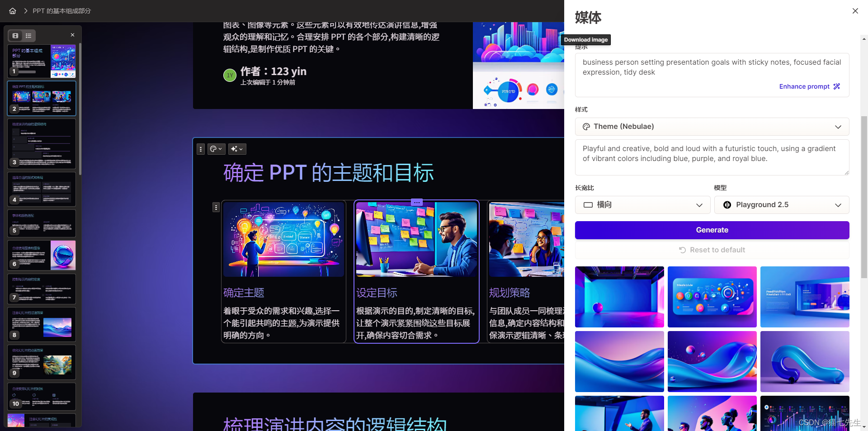Close the slide thumbnail sidebar

[x=72, y=35]
